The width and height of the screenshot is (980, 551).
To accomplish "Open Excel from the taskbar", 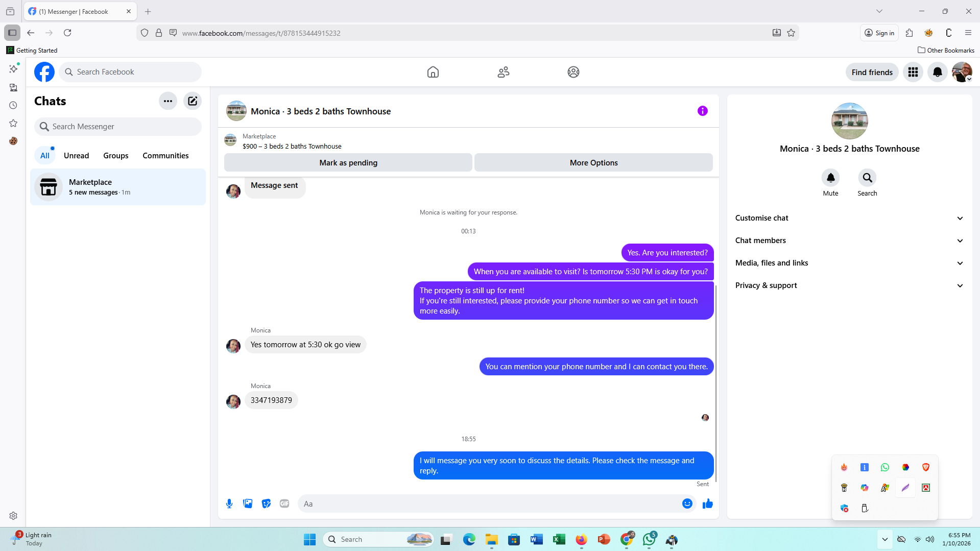I will (559, 539).
